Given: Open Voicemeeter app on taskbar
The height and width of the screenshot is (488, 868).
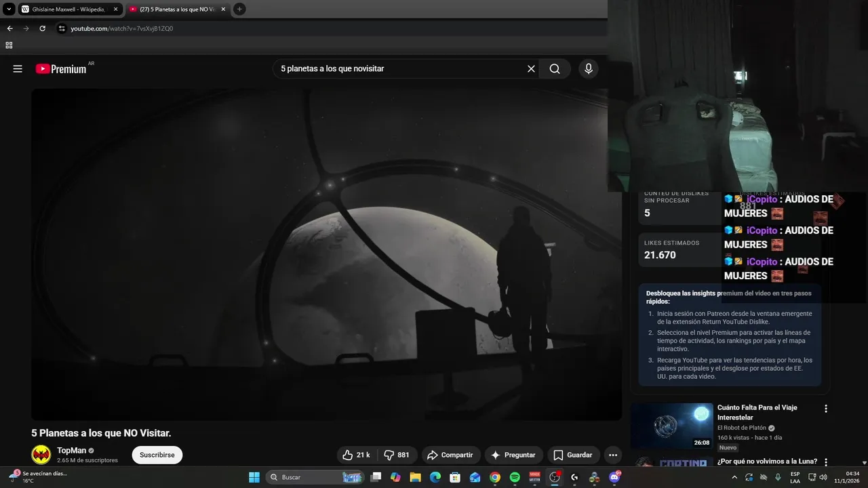Looking at the screenshot, I should [534, 477].
